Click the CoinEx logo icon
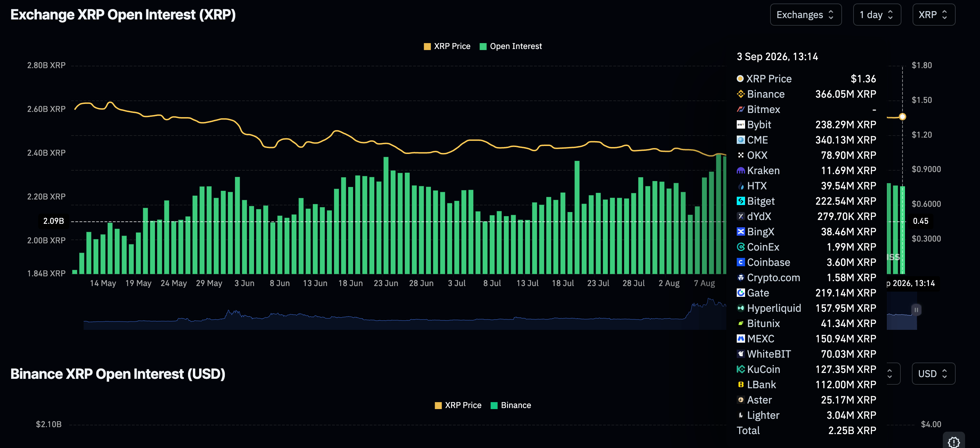This screenshot has width=980, height=448. (740, 247)
